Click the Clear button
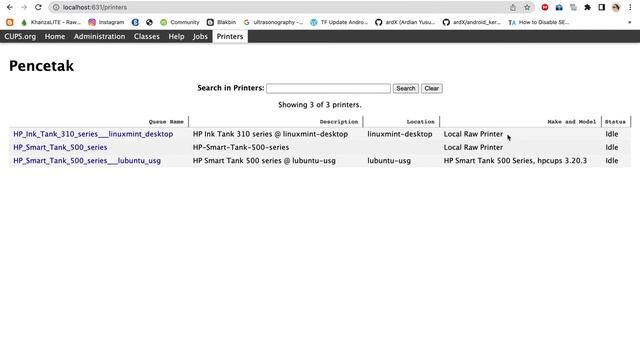Image resolution: width=640 pixels, height=360 pixels. pyautogui.click(x=431, y=88)
